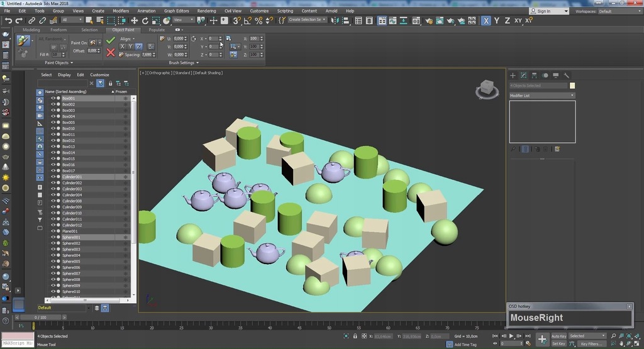Cancel paint with the red X
This screenshot has height=349, width=644.
[111, 52]
